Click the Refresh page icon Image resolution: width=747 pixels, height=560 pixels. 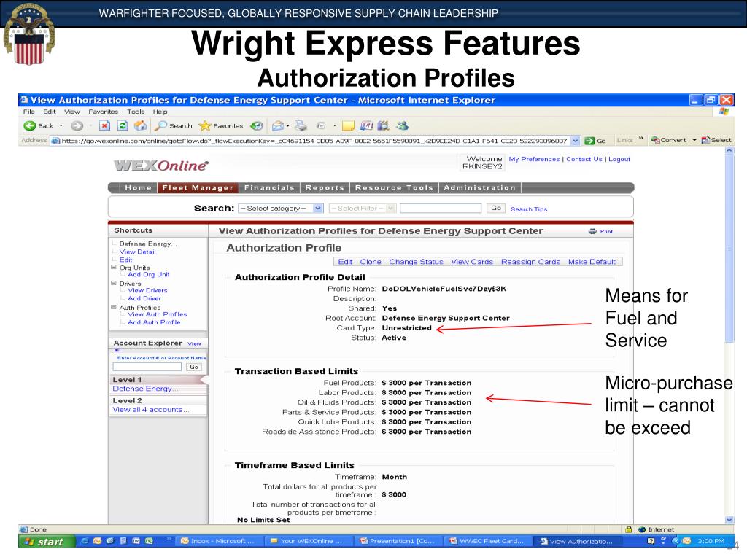(123, 125)
